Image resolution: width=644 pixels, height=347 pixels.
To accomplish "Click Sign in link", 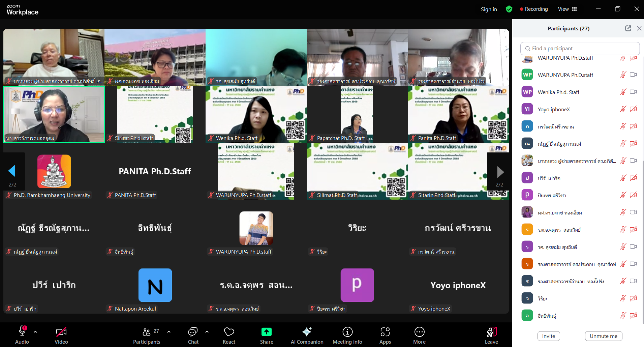I will click(489, 9).
